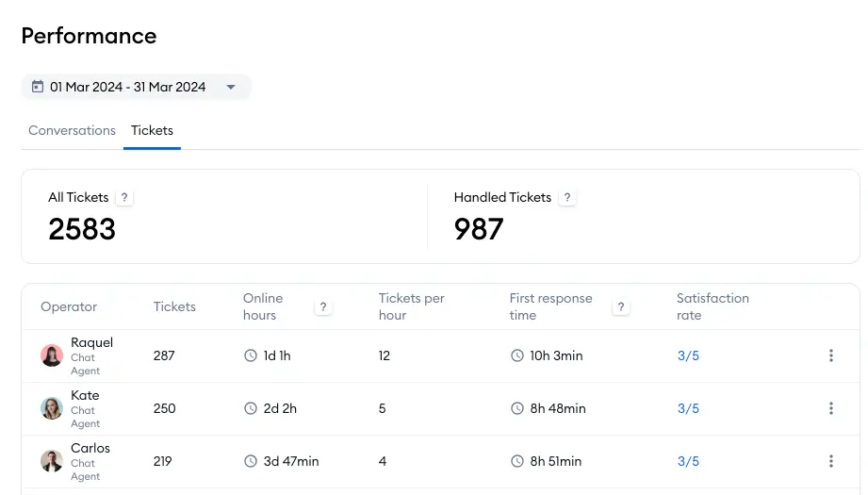The image size is (868, 495).
Task: Select the Tickets tab
Action: coord(153,130)
